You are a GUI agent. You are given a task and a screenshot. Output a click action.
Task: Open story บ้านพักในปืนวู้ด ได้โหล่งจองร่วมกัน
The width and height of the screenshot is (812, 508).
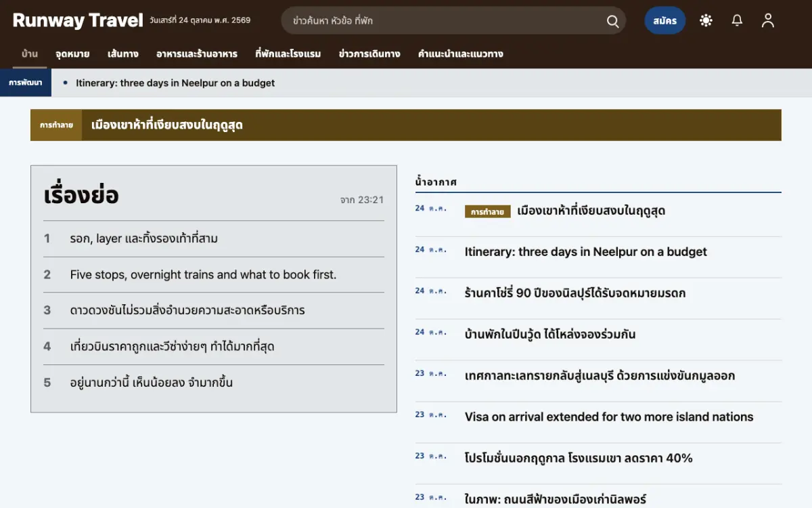[550, 335]
